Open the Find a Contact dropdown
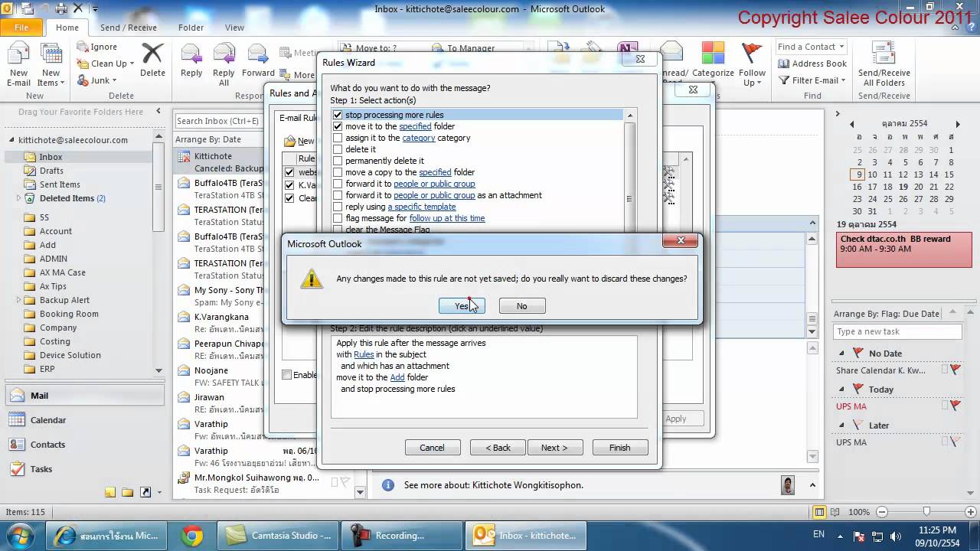Image resolution: width=980 pixels, height=551 pixels. point(841,47)
